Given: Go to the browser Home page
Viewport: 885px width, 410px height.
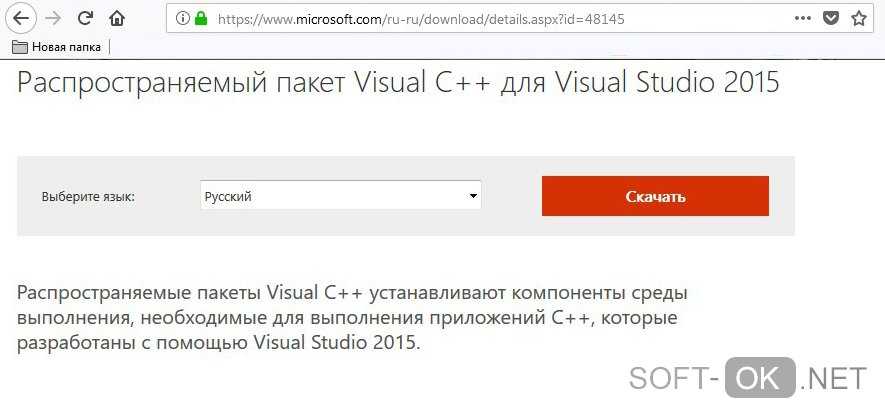Looking at the screenshot, I should pos(117,18).
